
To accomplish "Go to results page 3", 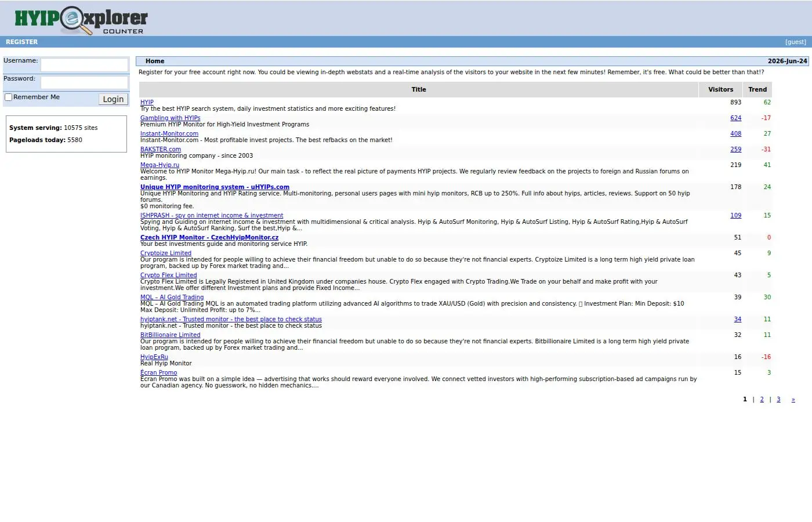I will tap(778, 399).
